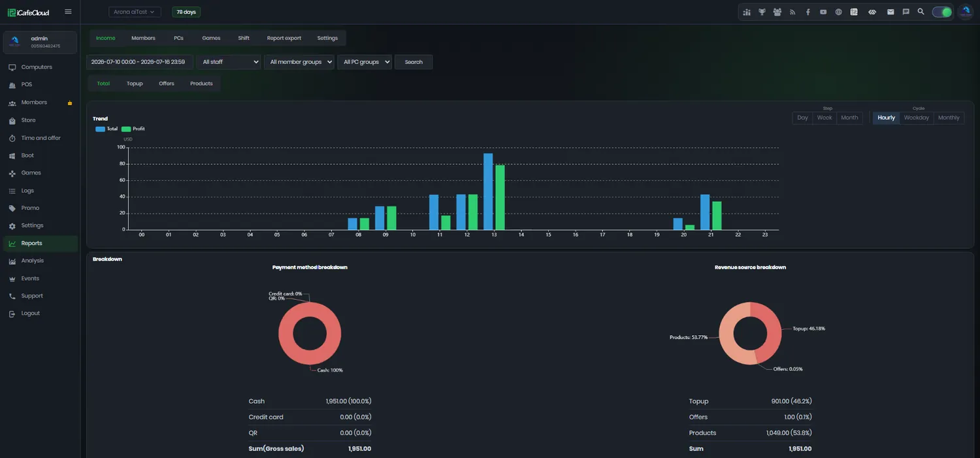980x458 pixels.
Task: Open the iCafeCloud logo icon in top toolbar
Action: point(854,12)
